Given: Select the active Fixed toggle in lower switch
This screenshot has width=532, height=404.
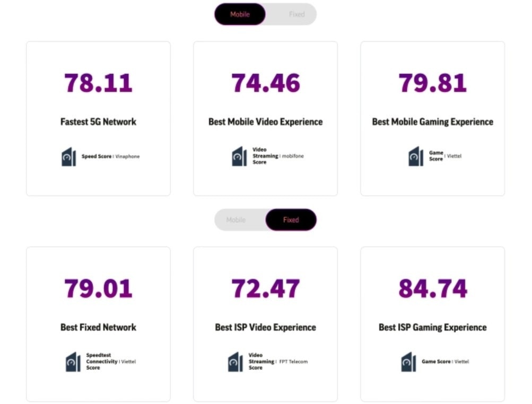Looking at the screenshot, I should (x=291, y=219).
